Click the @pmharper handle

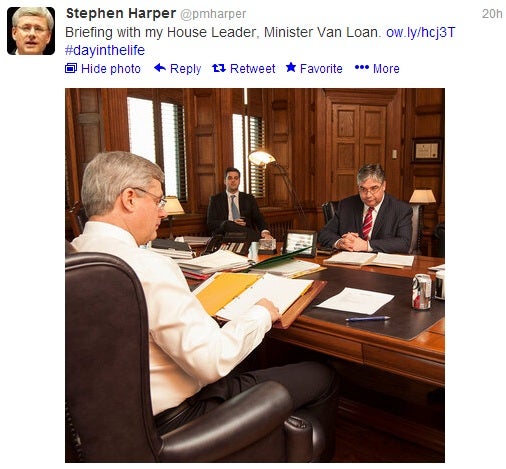point(213,14)
